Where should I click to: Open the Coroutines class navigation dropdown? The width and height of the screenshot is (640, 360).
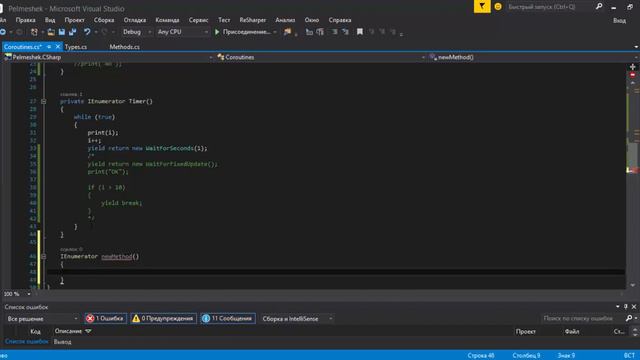[321, 58]
